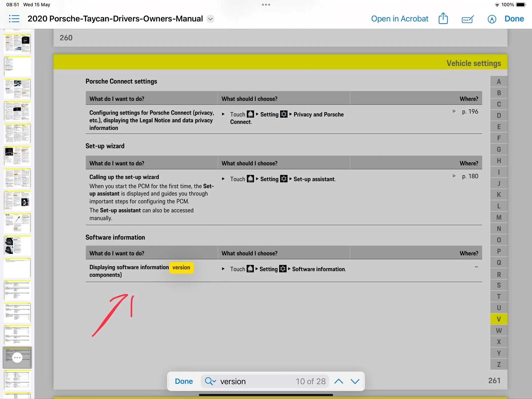Tap the '10 of 28' result counter

tap(311, 381)
